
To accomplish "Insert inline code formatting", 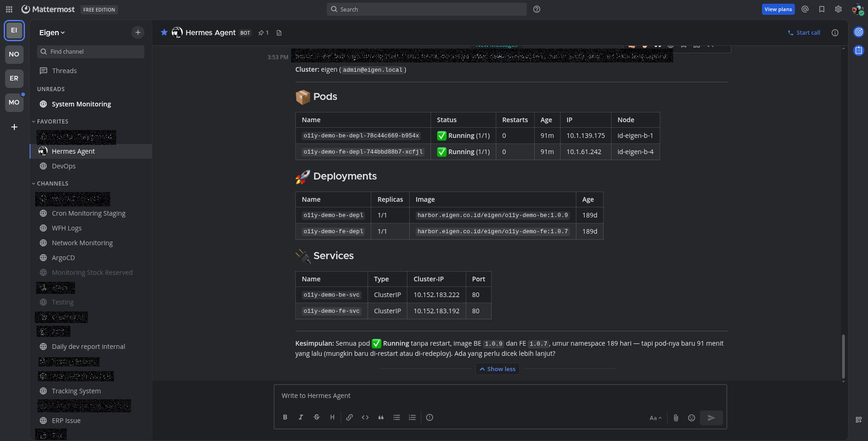I will (x=365, y=417).
